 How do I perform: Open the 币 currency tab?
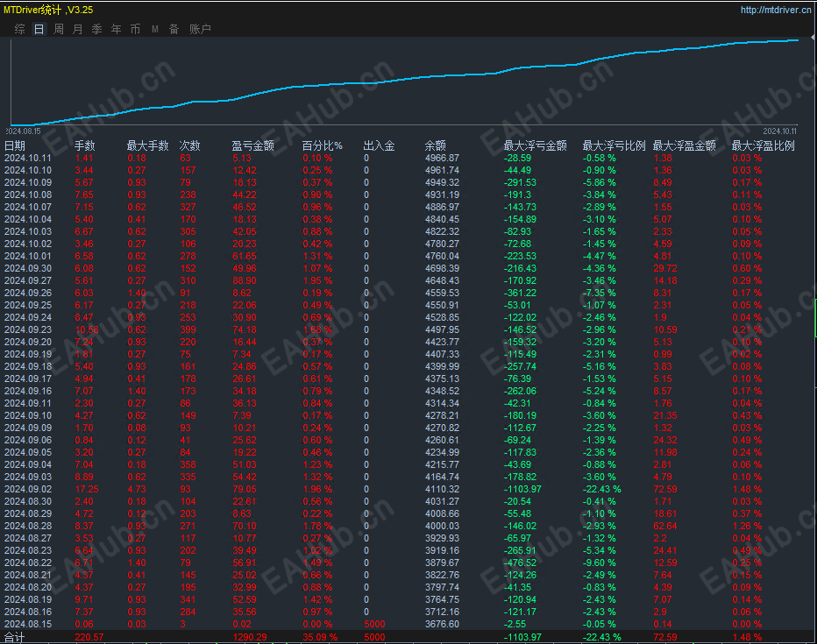(x=136, y=29)
